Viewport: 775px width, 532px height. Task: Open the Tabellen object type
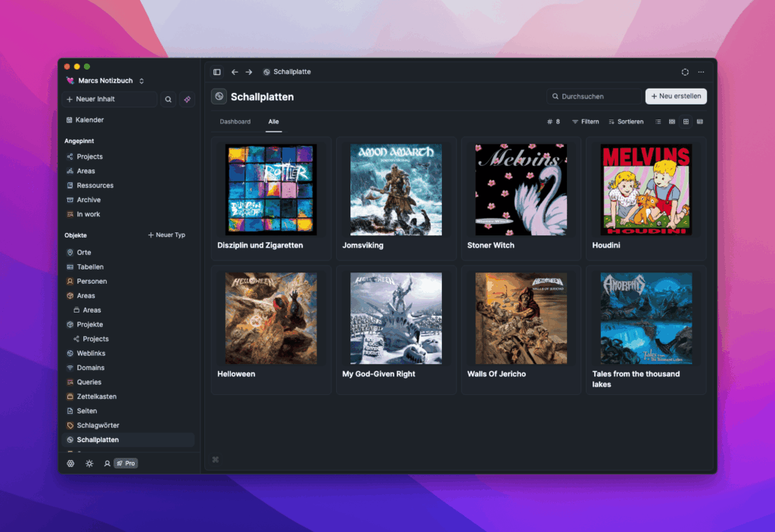pos(128,267)
